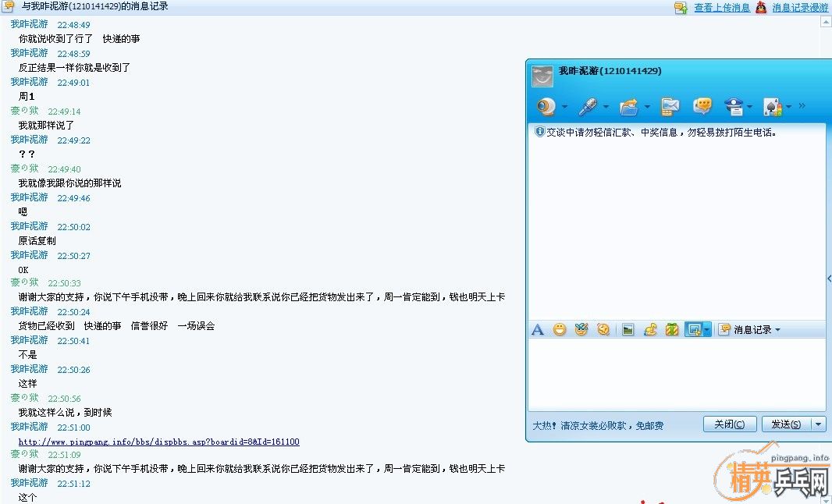Click the music note share icon
This screenshot has width=832, height=504.
pyautogui.click(x=650, y=330)
